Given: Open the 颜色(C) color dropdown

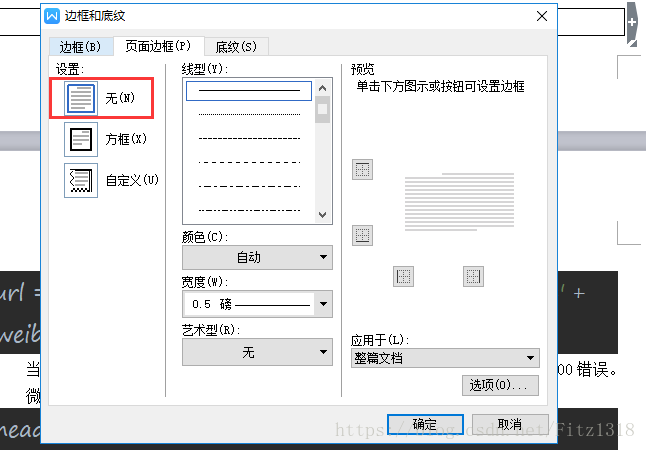Looking at the screenshot, I should click(x=257, y=258).
